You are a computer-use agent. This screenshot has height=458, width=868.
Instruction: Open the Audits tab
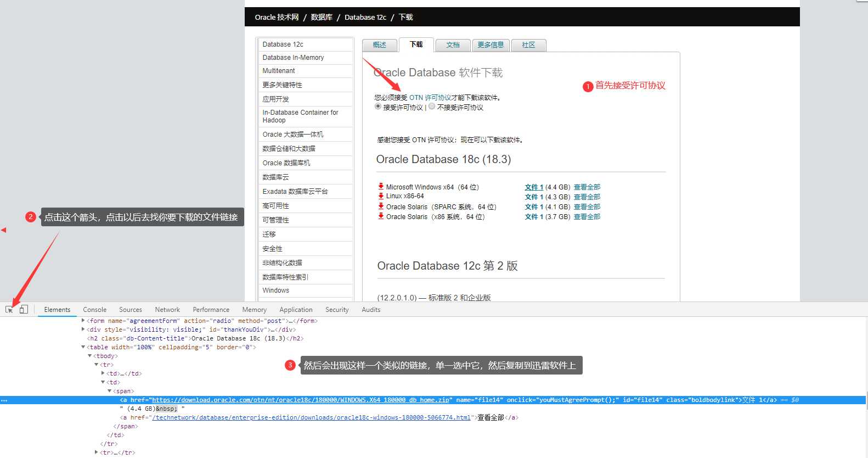coord(371,310)
